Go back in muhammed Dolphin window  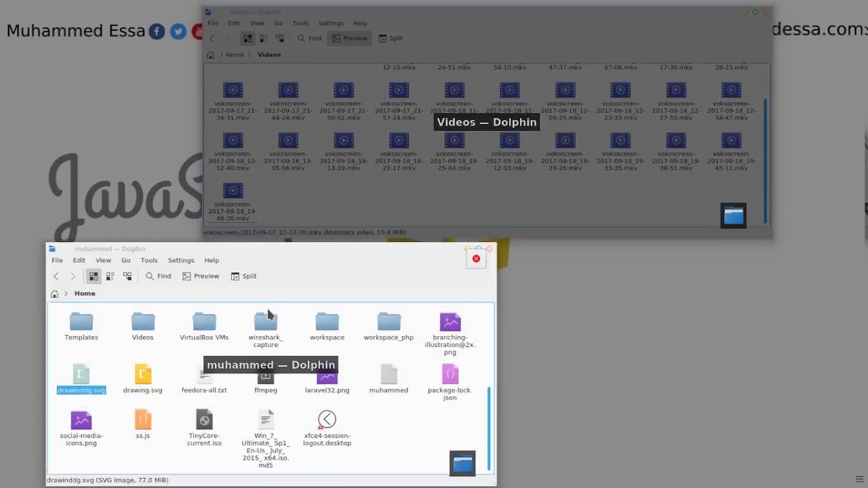click(x=56, y=276)
